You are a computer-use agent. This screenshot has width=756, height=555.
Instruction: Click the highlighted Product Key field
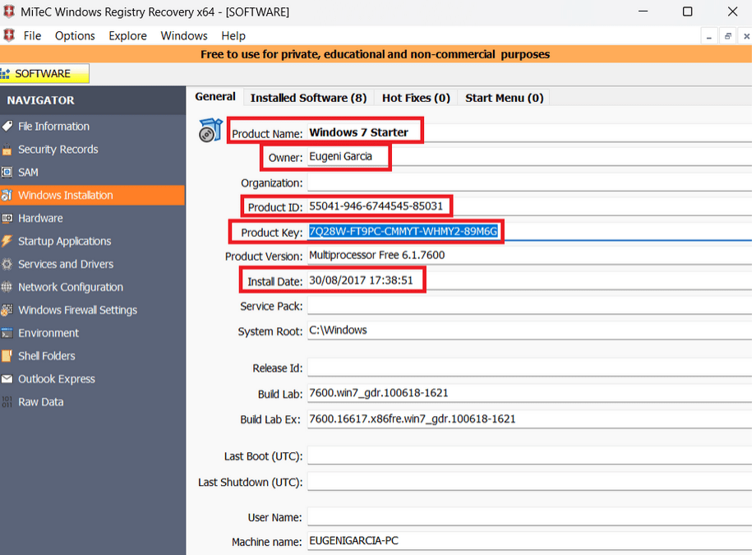(529, 232)
